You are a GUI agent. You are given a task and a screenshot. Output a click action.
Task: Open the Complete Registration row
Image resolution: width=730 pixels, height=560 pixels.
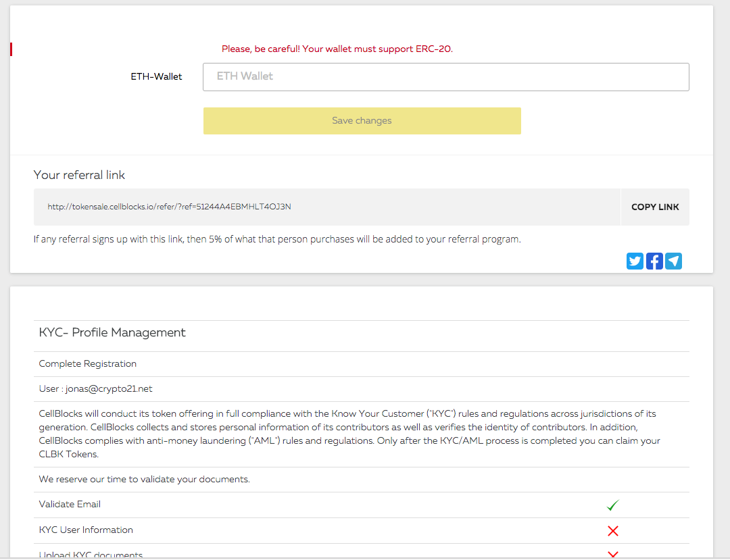coord(88,364)
